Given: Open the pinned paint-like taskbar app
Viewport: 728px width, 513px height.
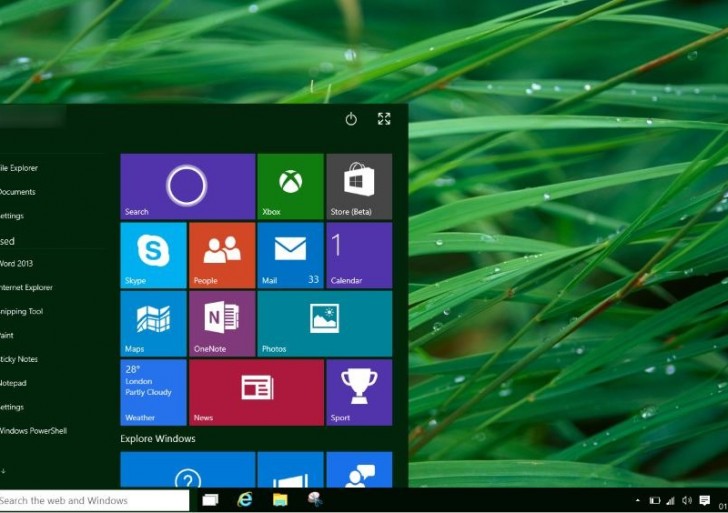Looking at the screenshot, I should [x=315, y=500].
